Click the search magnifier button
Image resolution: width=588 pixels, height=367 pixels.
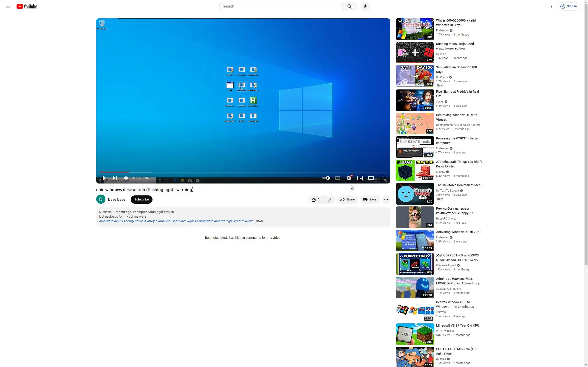(349, 6)
